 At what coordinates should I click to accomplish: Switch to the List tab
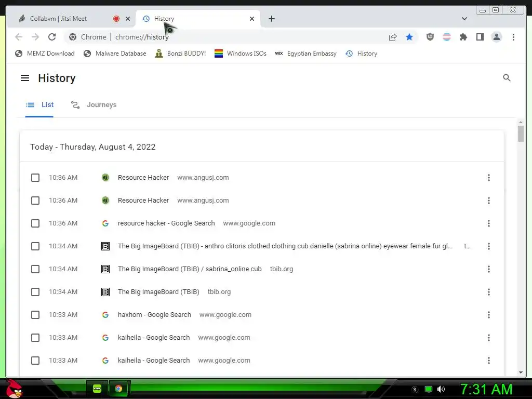[39, 105]
